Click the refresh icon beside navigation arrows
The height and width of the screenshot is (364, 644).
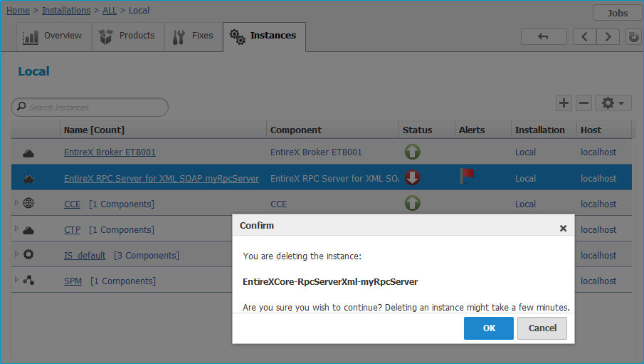click(x=633, y=37)
